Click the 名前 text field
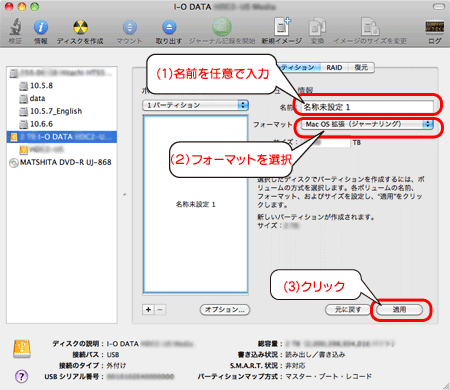Screen dimensions: 450x390 point(367,107)
